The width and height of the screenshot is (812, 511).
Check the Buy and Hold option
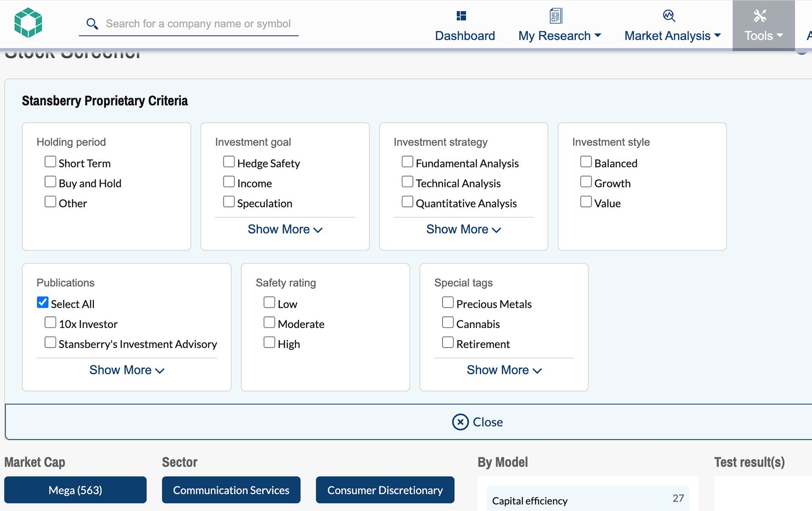[x=50, y=181]
